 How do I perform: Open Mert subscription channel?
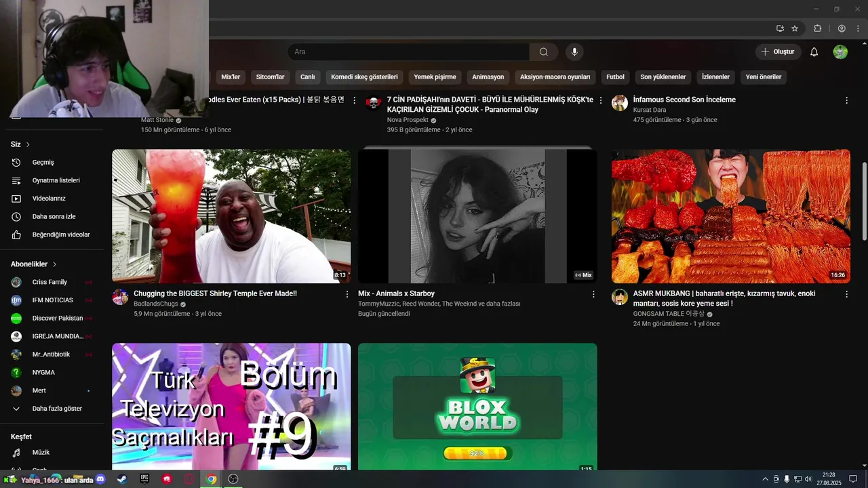click(52, 390)
